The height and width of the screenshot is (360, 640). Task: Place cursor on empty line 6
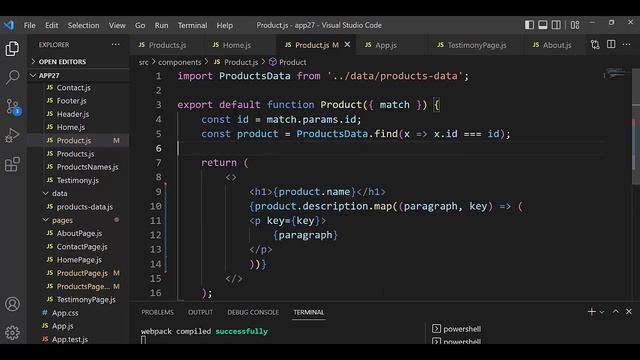(x=390, y=148)
